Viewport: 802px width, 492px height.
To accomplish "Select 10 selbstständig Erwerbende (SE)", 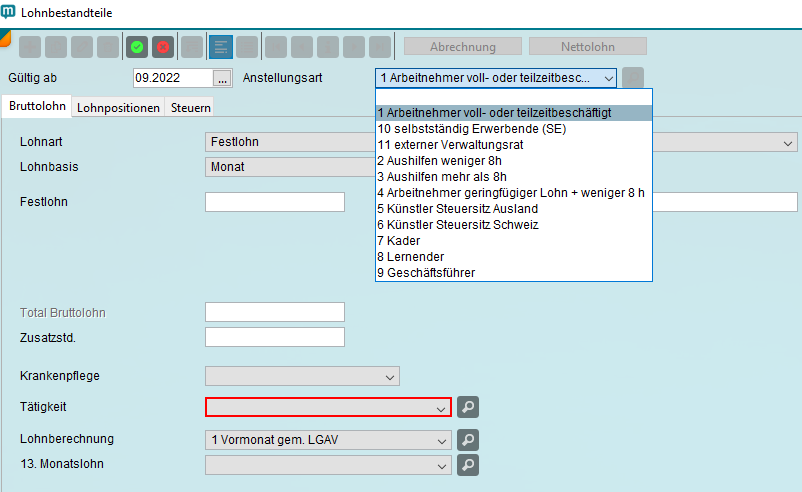I will coord(514,129).
